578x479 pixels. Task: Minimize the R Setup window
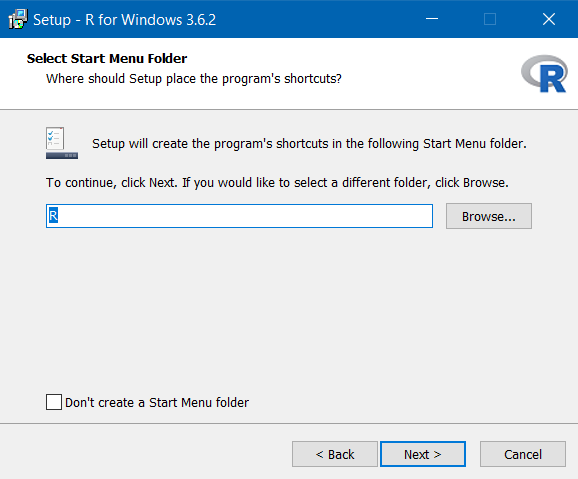[432, 19]
